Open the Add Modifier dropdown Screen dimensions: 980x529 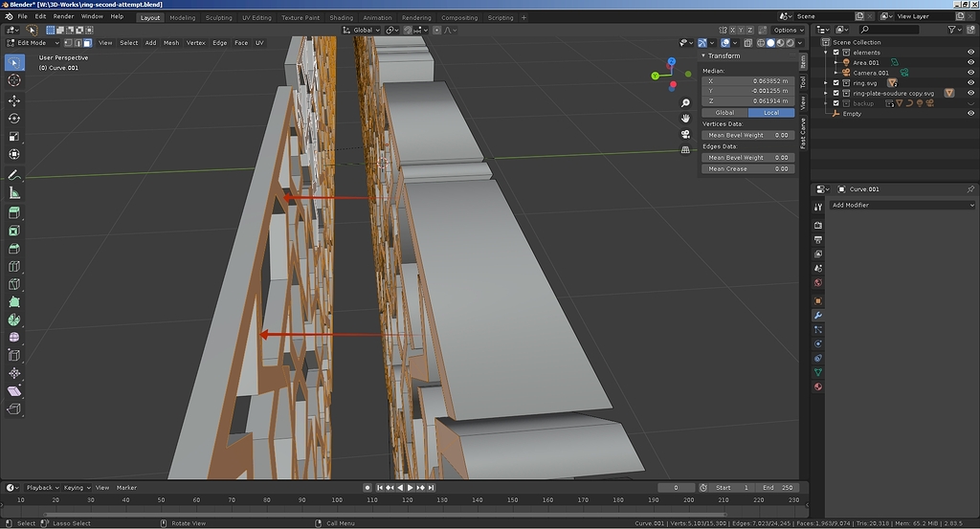tap(902, 205)
